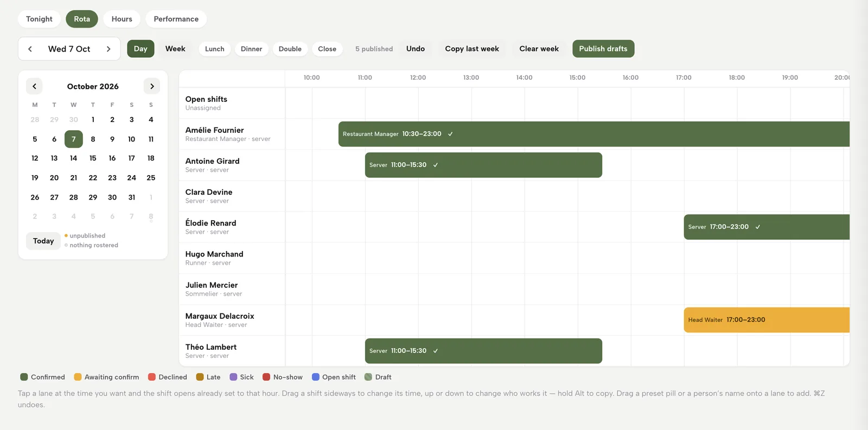This screenshot has width=868, height=430.
Task: Switch to Week view
Action: pyautogui.click(x=175, y=49)
